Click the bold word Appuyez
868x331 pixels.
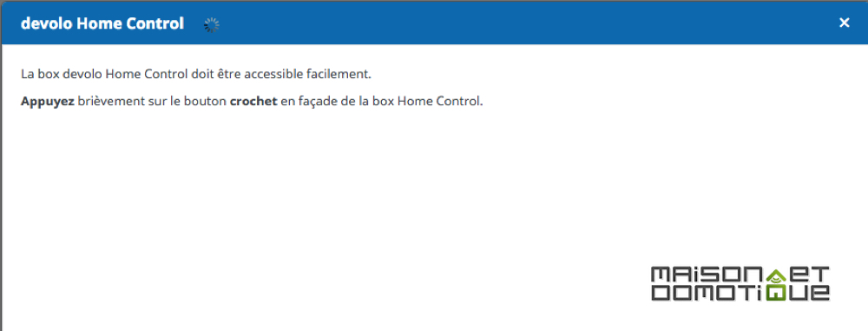pos(48,102)
